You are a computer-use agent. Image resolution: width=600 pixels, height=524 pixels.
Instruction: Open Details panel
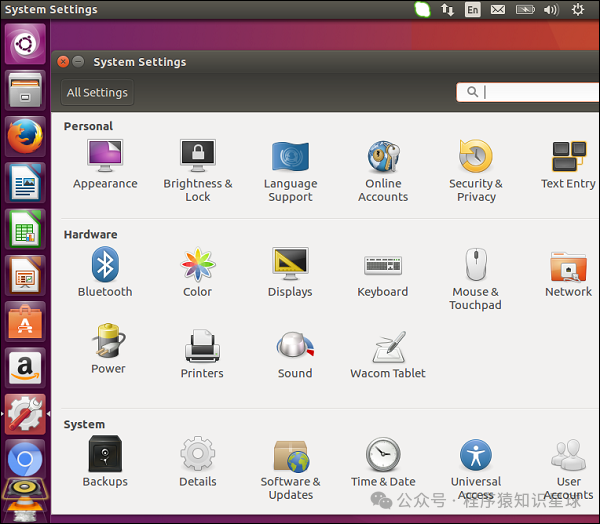(198, 461)
